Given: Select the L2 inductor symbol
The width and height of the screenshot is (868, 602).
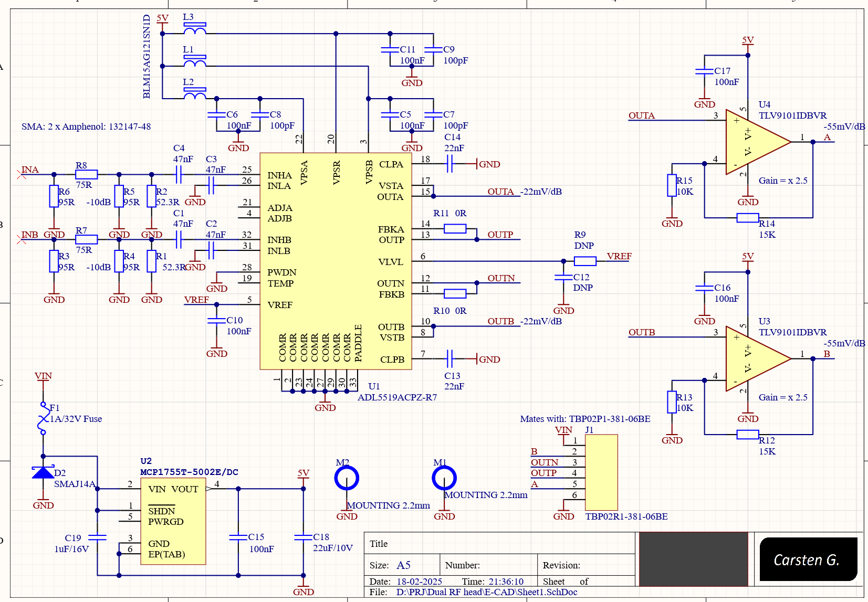Looking at the screenshot, I should click(x=195, y=94).
